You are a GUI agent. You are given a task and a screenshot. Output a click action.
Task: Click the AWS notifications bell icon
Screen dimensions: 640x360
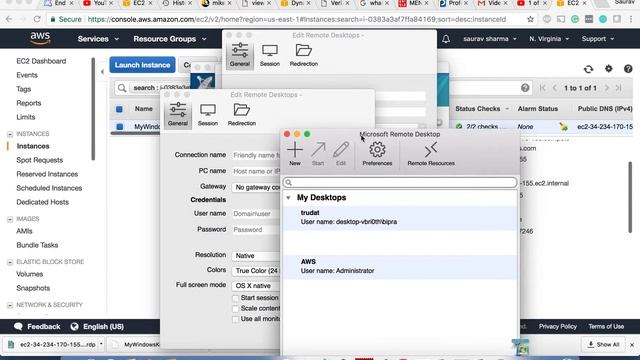pos(446,39)
